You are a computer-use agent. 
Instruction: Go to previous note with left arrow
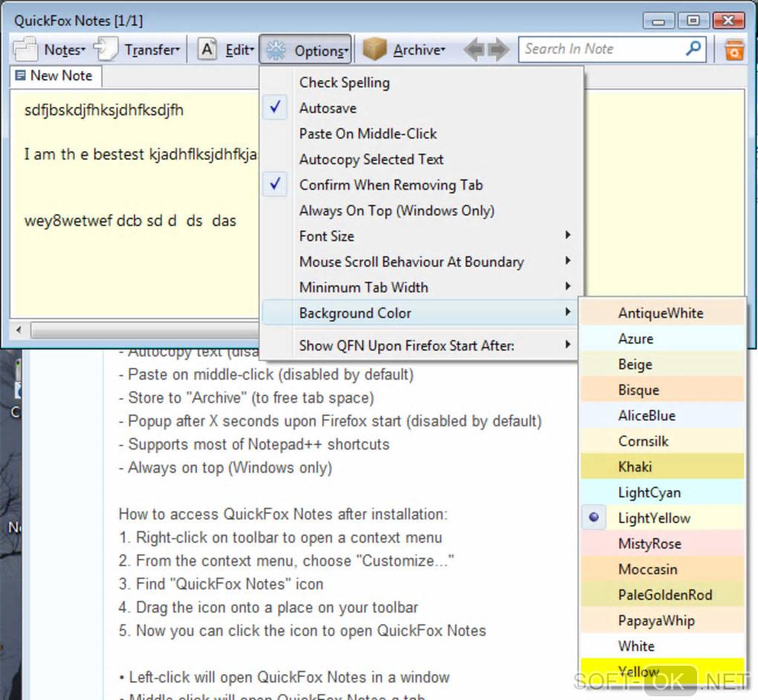[474, 49]
